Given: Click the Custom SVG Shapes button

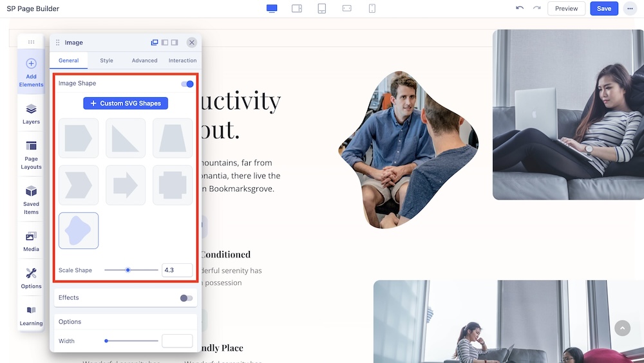Looking at the screenshot, I should point(126,103).
